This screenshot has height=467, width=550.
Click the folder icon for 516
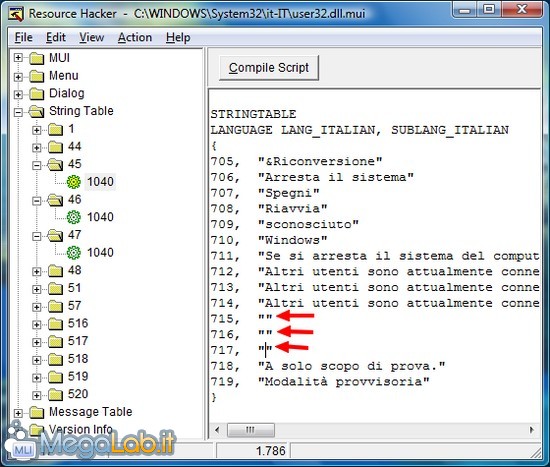point(55,324)
